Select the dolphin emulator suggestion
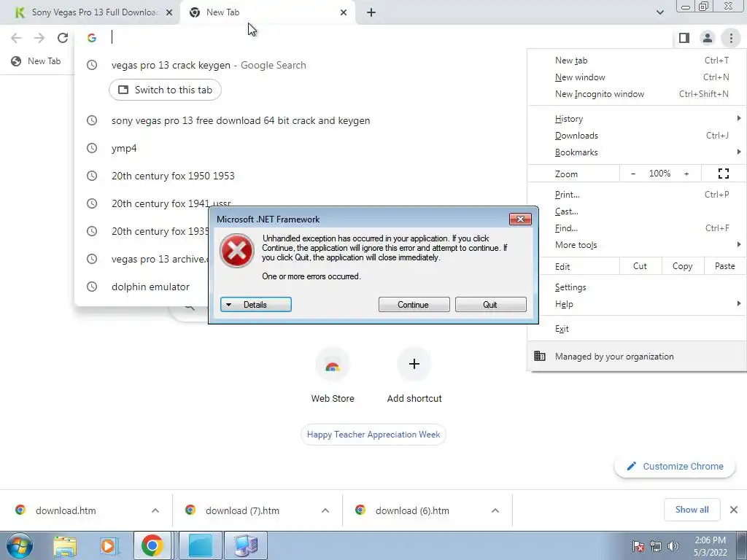Viewport: 747px width, 560px height. pyautogui.click(x=150, y=287)
